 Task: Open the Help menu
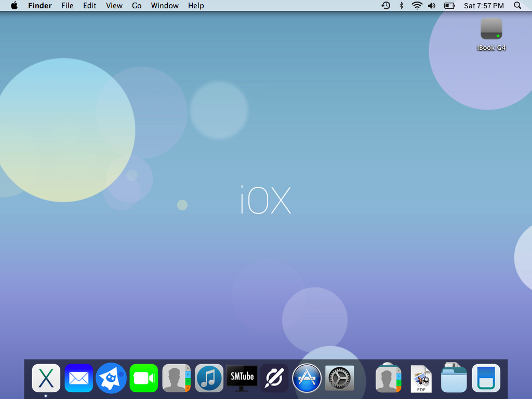(196, 5)
